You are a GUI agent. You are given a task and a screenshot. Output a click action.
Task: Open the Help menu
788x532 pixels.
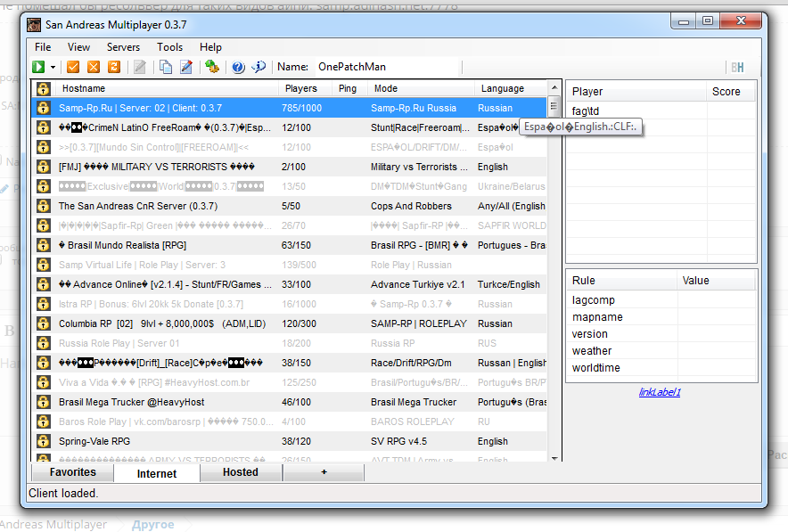[x=210, y=47]
